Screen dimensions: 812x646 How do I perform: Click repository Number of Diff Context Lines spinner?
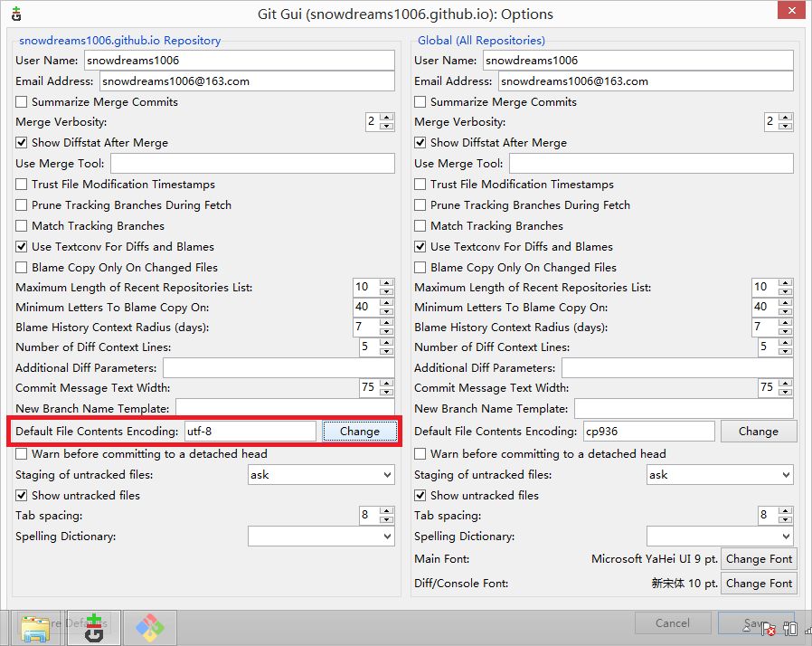pyautogui.click(x=376, y=347)
